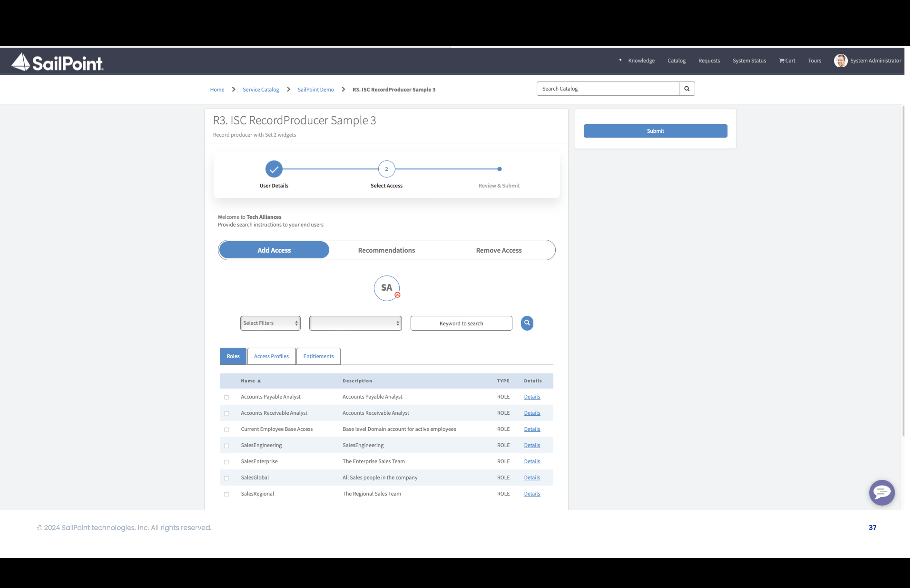Check the Accounts Payable Analyst checkbox
This screenshot has height=588, width=910.
pos(226,397)
